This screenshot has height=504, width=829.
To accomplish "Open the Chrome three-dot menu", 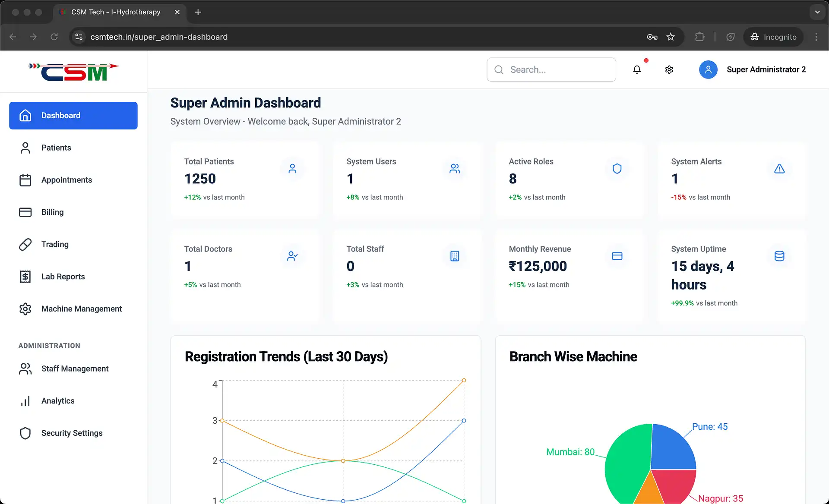I will pyautogui.click(x=816, y=37).
